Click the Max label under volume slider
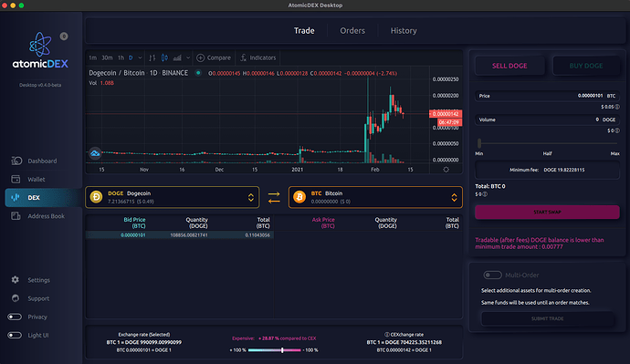 tap(614, 153)
